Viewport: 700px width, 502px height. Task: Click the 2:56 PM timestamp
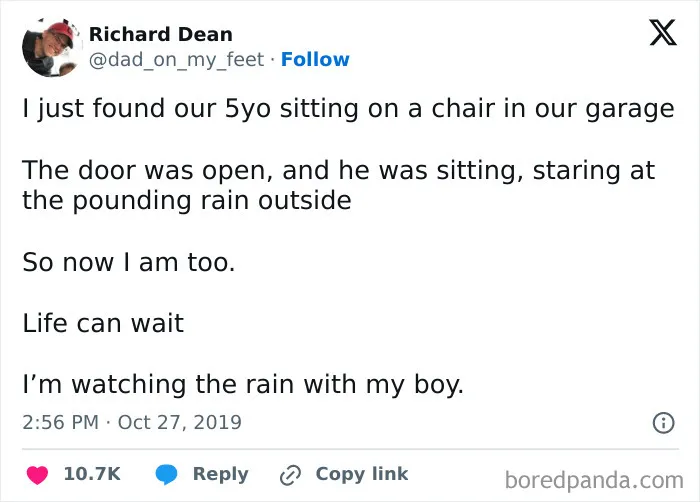point(60,423)
